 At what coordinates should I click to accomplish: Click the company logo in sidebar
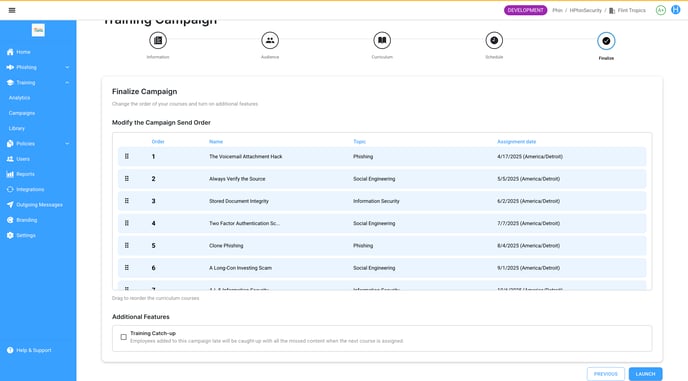click(x=38, y=30)
